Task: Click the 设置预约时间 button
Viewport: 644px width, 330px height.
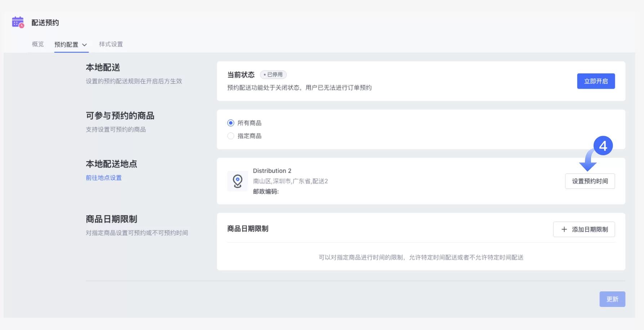Action: click(x=590, y=181)
